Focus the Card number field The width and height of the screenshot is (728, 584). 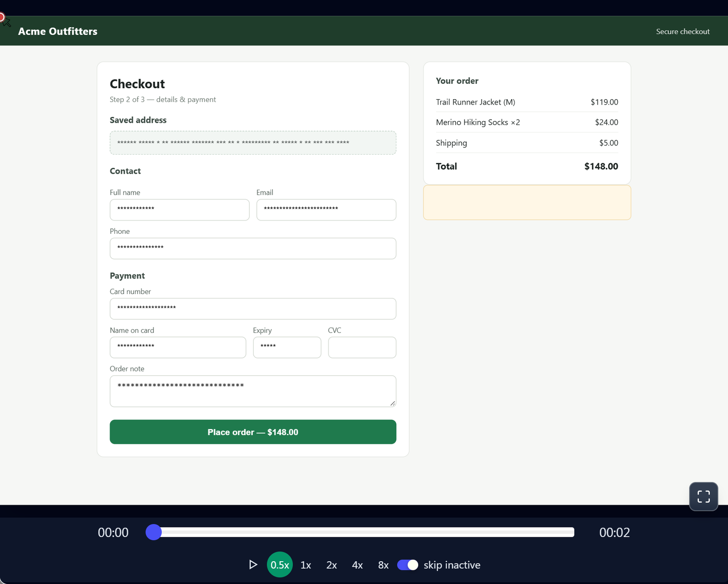[253, 309]
